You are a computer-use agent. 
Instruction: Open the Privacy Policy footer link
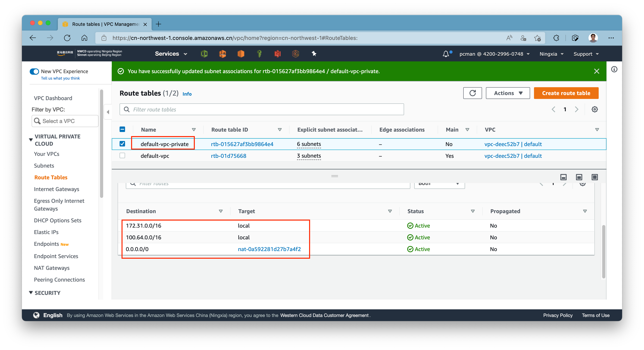(x=558, y=315)
